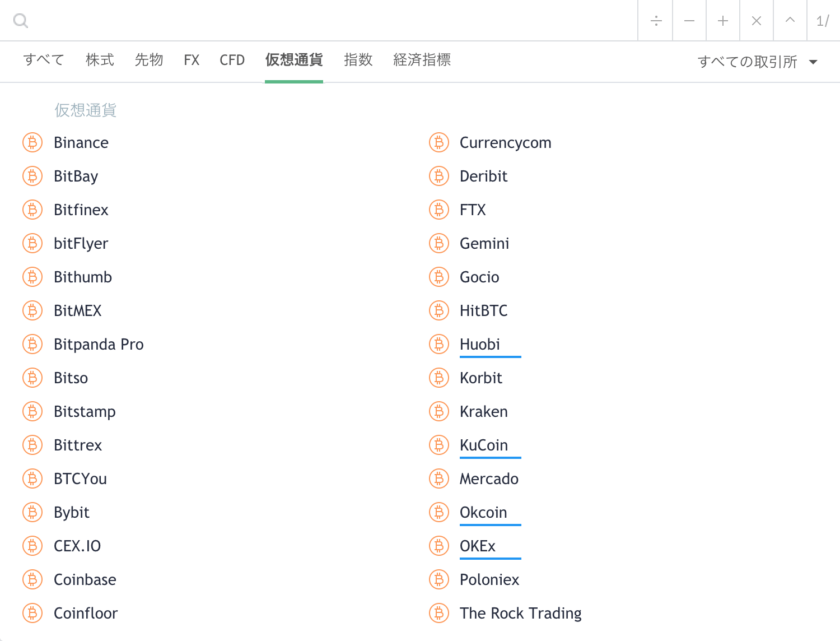
Task: Select the FX tab
Action: (192, 60)
